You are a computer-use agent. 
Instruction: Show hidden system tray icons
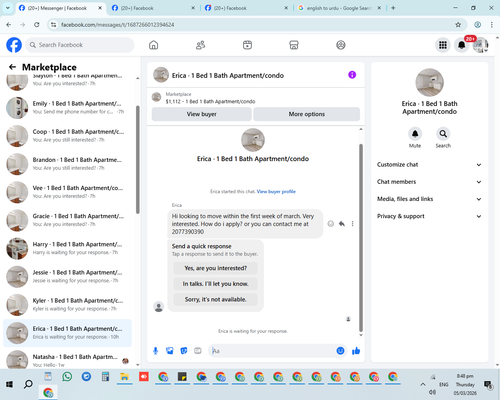pyautogui.click(x=423, y=384)
